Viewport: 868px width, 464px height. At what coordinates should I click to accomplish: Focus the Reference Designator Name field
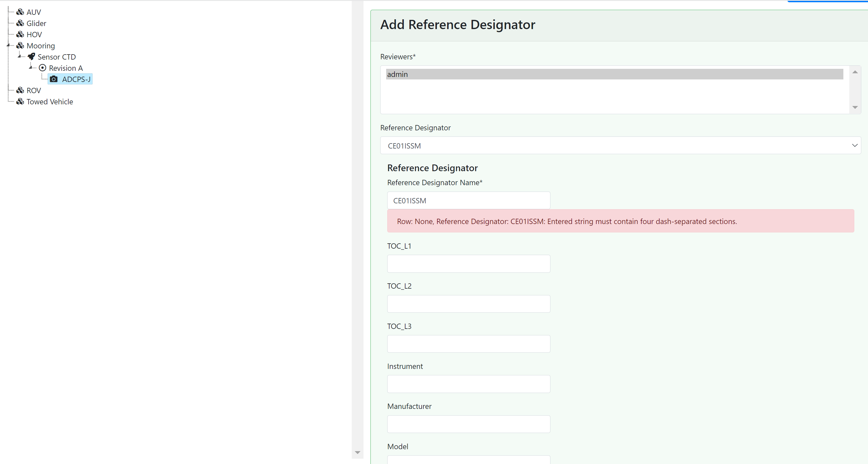click(468, 200)
